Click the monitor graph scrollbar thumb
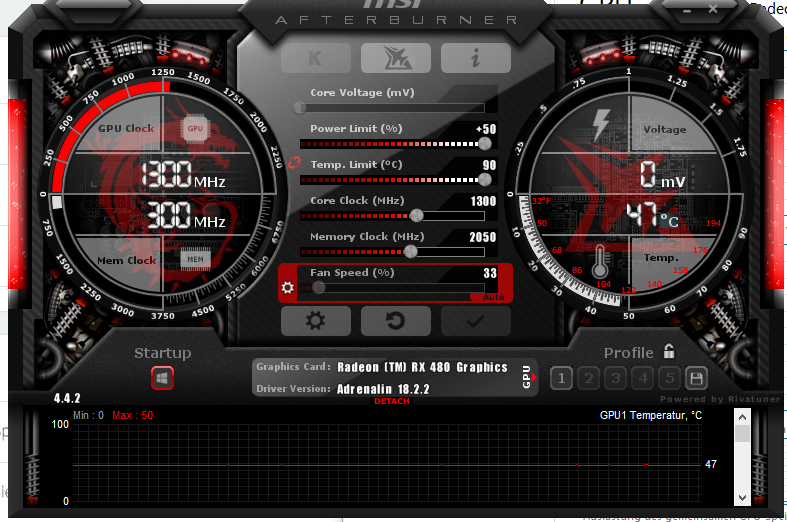This screenshot has width=787, height=522. tap(742, 434)
